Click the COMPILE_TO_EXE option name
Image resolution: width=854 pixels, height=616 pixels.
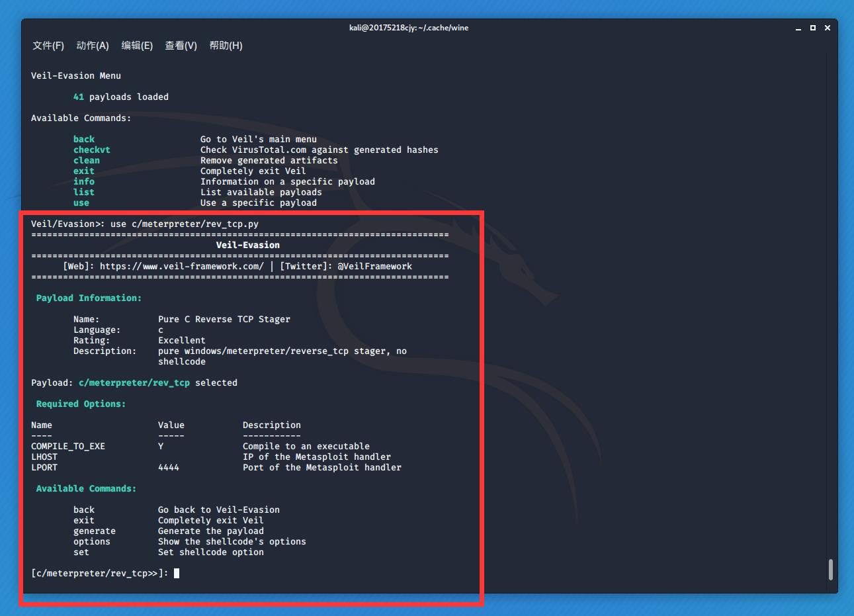click(x=68, y=446)
